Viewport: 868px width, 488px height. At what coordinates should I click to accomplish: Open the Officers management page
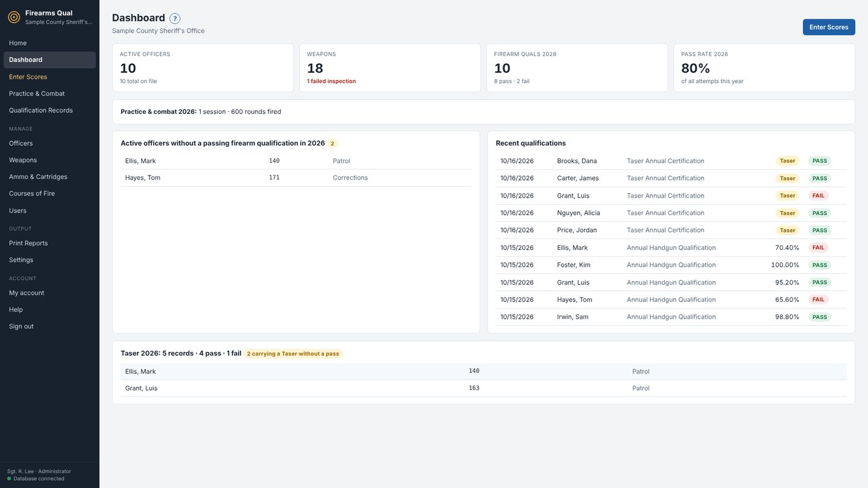point(49,143)
